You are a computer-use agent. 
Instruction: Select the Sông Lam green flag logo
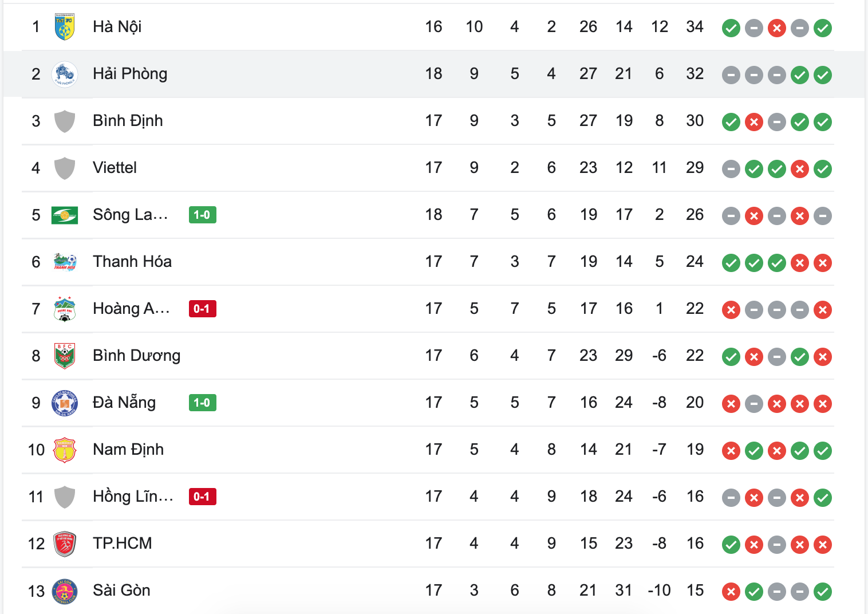click(x=65, y=215)
